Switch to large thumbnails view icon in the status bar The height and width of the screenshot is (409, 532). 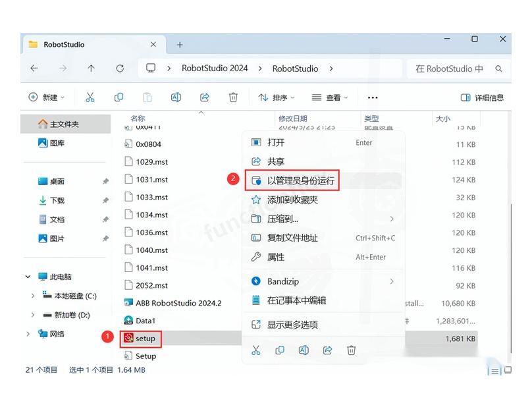[x=508, y=370]
